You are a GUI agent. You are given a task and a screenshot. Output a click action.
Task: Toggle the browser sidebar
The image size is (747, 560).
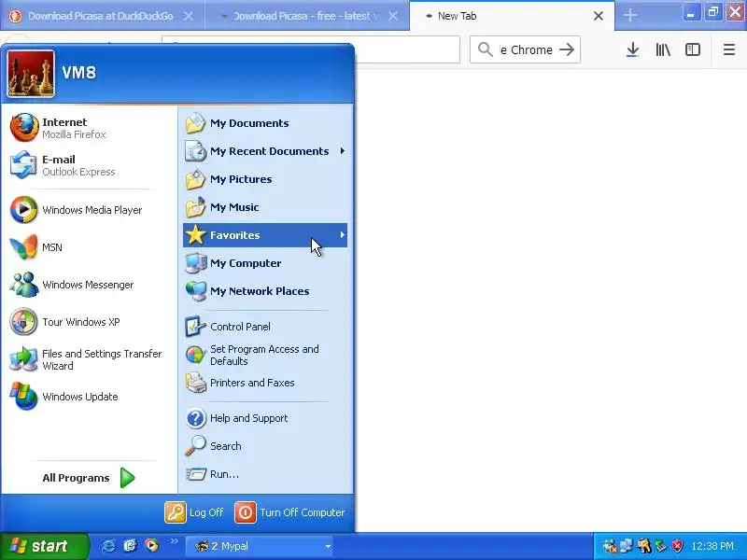[693, 49]
